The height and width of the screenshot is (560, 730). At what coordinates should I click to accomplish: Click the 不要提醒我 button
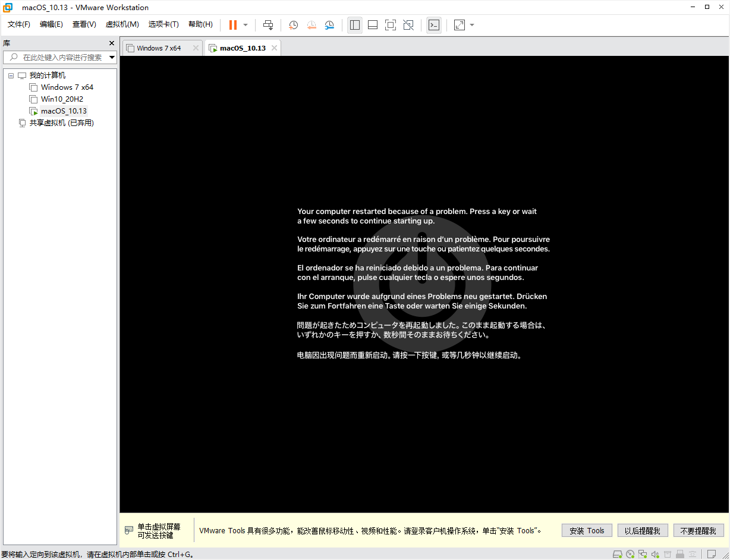point(698,530)
